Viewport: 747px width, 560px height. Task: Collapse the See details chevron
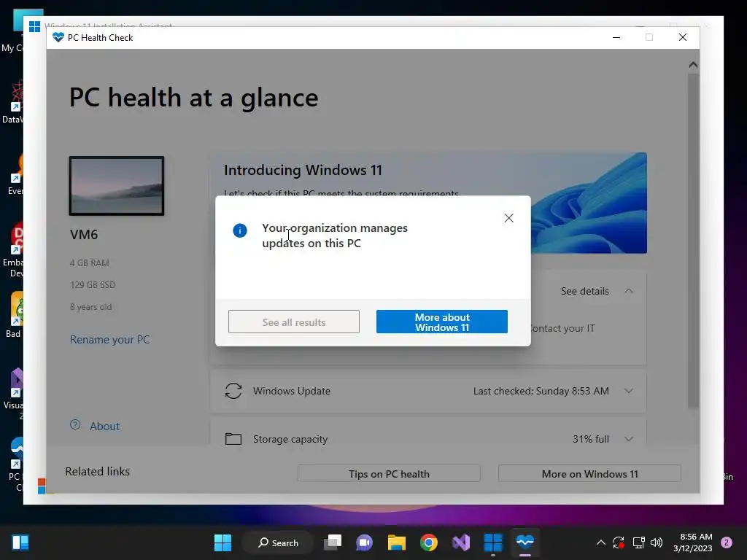tap(629, 291)
